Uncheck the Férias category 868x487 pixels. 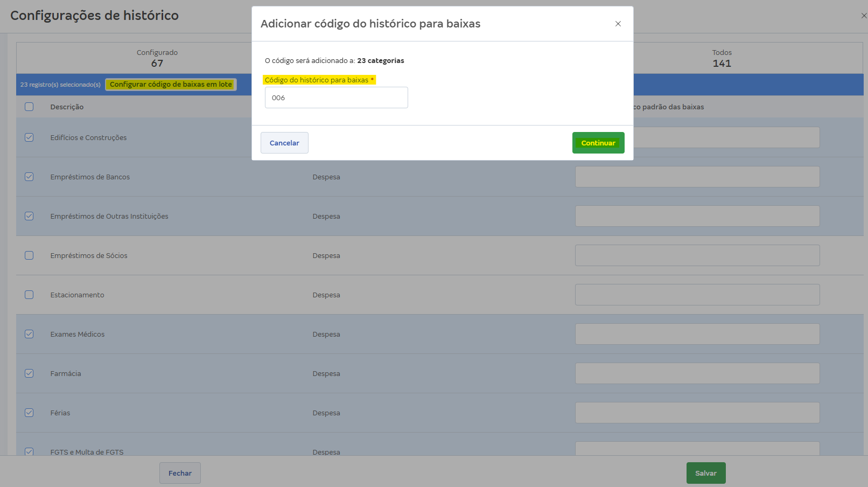29,413
